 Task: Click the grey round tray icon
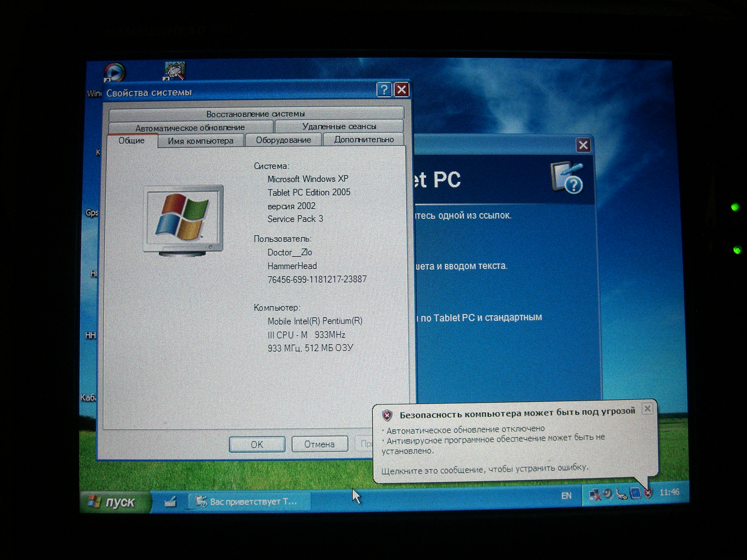click(x=608, y=494)
